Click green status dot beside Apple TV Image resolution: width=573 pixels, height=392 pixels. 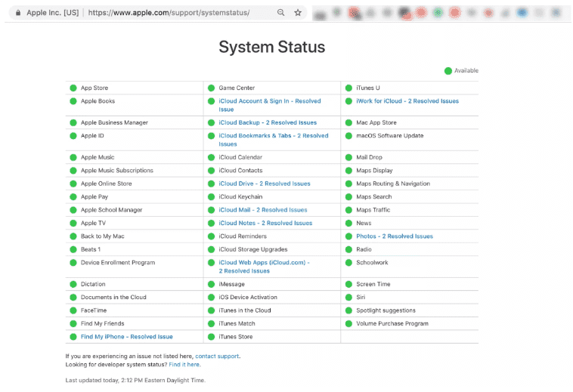pos(73,223)
